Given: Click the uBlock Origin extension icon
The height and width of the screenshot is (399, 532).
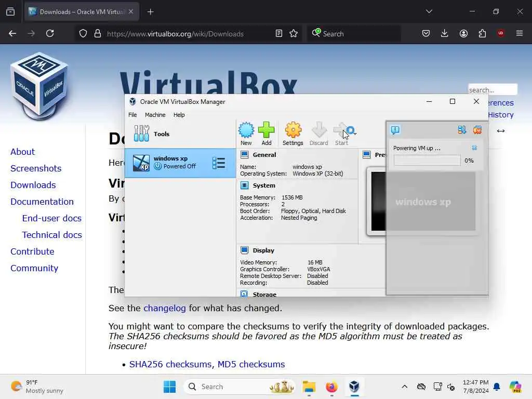Looking at the screenshot, I should (501, 33).
